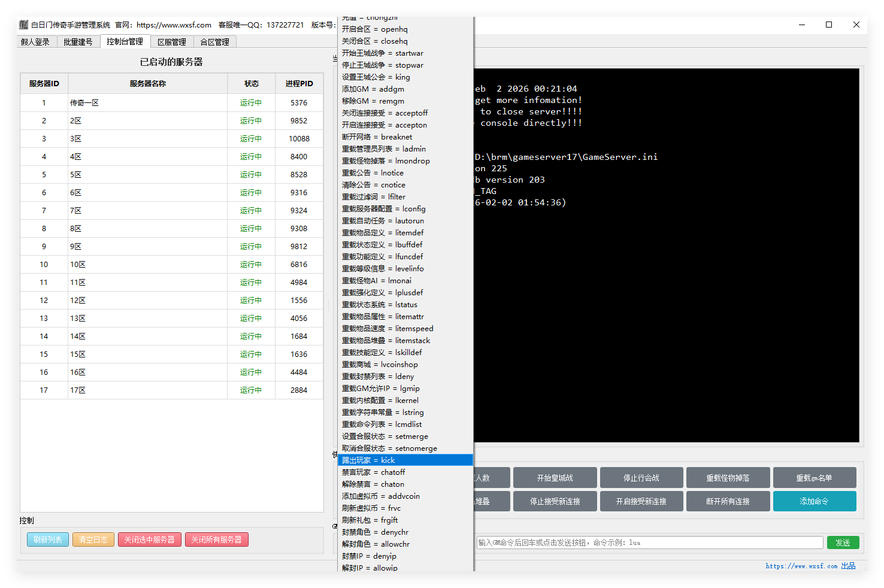Viewport: 884px width, 588px height.
Task: Click the 进程PID column header
Action: (x=299, y=83)
